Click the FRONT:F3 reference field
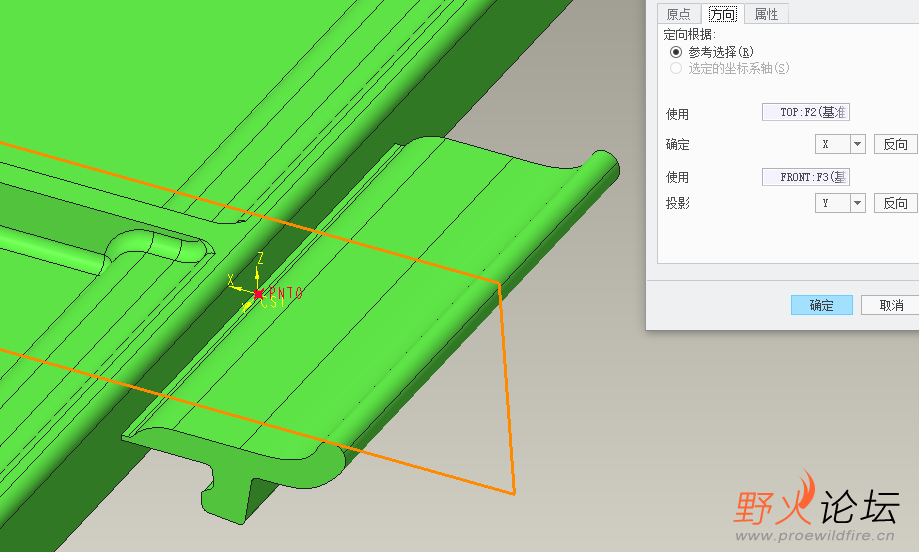This screenshot has width=919, height=552. click(x=806, y=177)
